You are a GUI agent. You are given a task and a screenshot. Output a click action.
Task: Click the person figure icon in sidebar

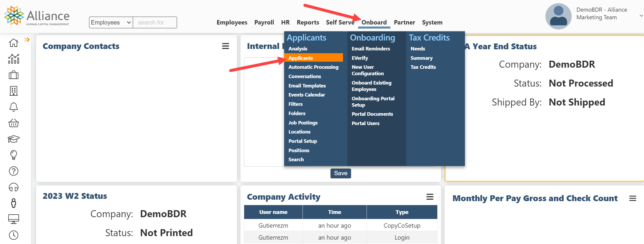[13, 203]
